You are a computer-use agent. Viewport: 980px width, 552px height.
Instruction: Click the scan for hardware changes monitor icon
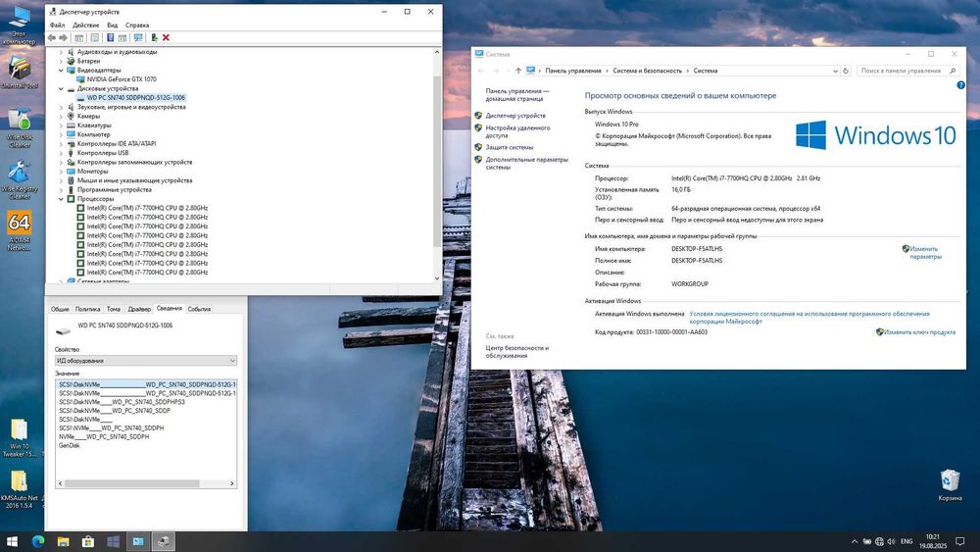tap(138, 38)
